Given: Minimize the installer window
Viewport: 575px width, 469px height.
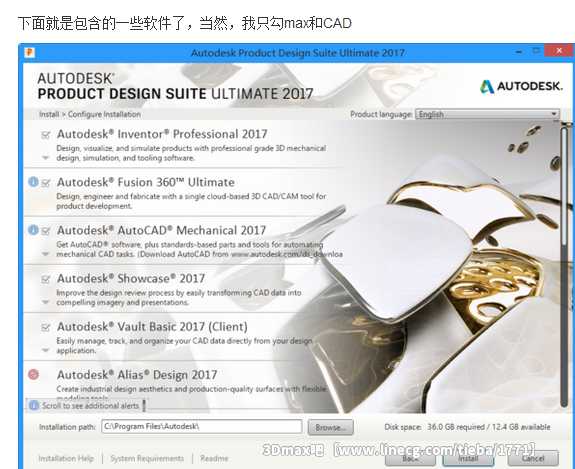Looking at the screenshot, I should coord(519,51).
